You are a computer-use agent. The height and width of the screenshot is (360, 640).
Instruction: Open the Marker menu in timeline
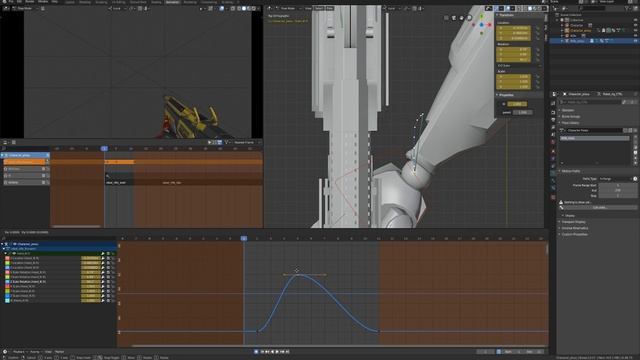[60, 352]
